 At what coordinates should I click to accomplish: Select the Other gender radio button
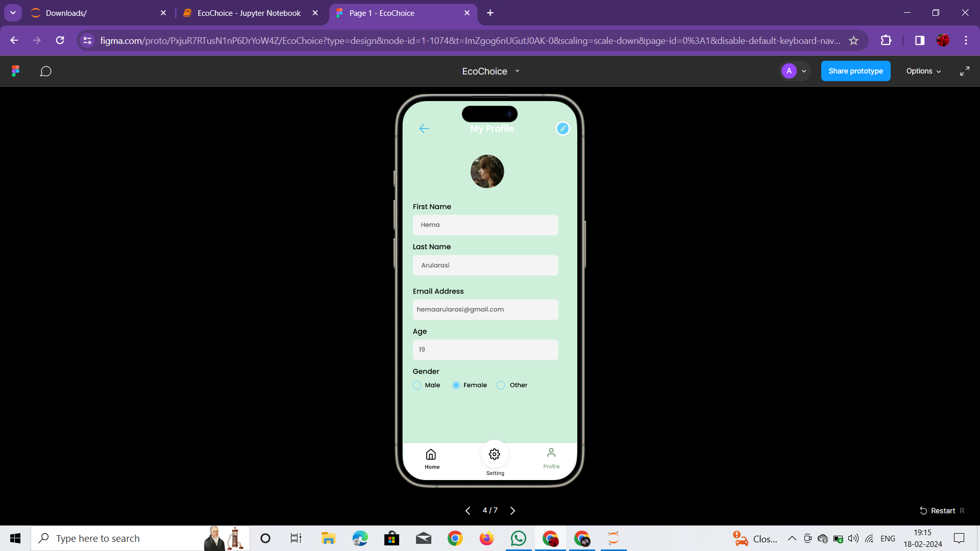501,385
